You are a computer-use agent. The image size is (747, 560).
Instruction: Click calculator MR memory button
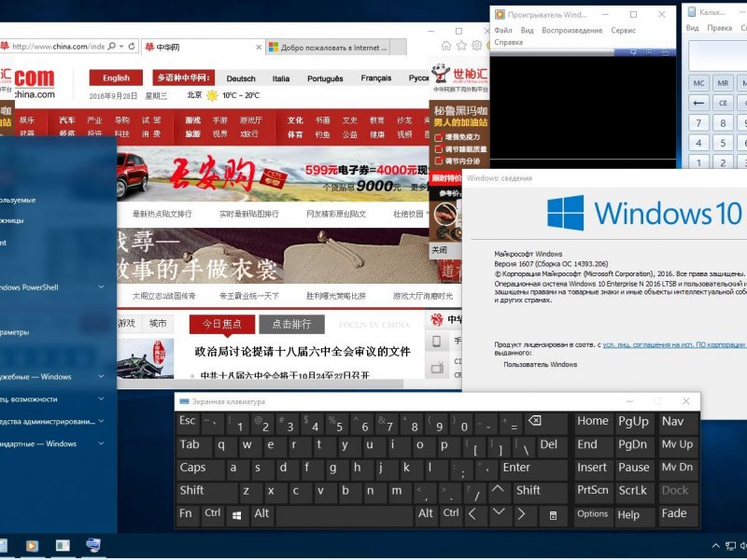pyautogui.click(x=723, y=83)
